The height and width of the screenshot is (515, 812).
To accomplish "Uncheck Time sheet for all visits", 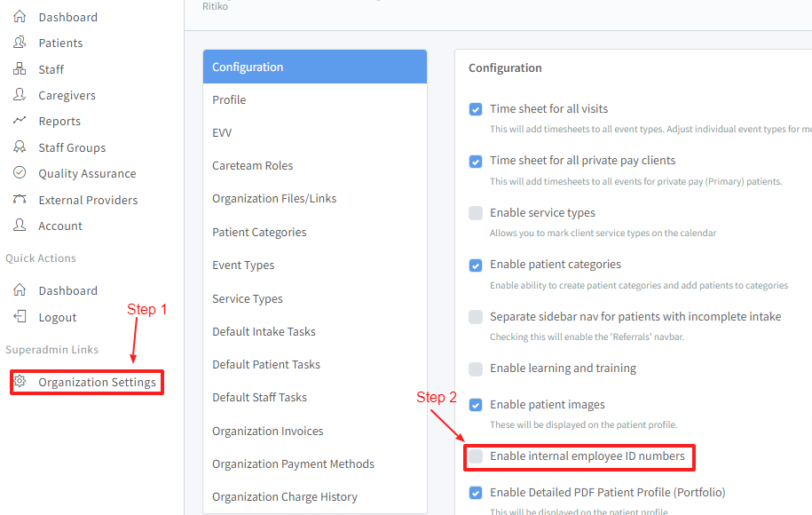I will 476,109.
